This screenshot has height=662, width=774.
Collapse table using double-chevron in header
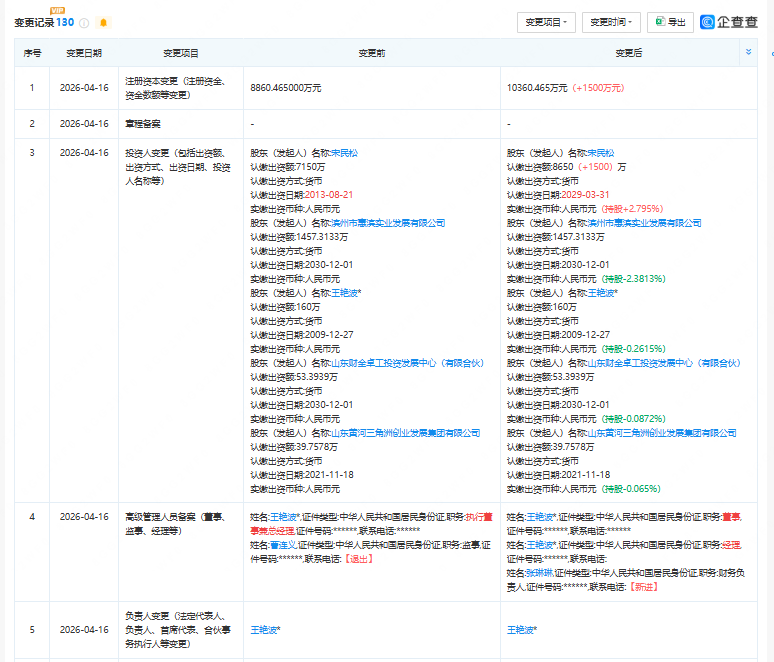748,52
